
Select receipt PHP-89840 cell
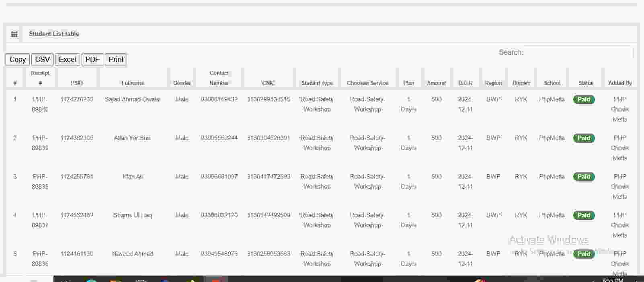[x=40, y=104]
